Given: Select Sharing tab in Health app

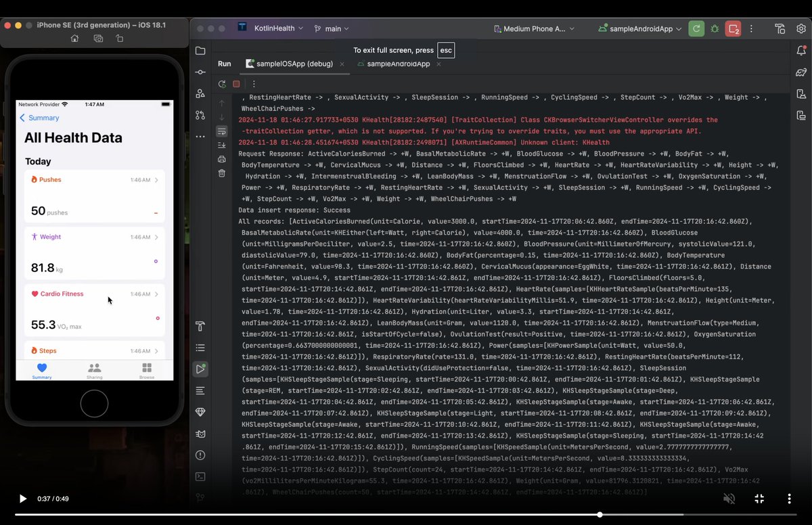Looking at the screenshot, I should pyautogui.click(x=95, y=370).
